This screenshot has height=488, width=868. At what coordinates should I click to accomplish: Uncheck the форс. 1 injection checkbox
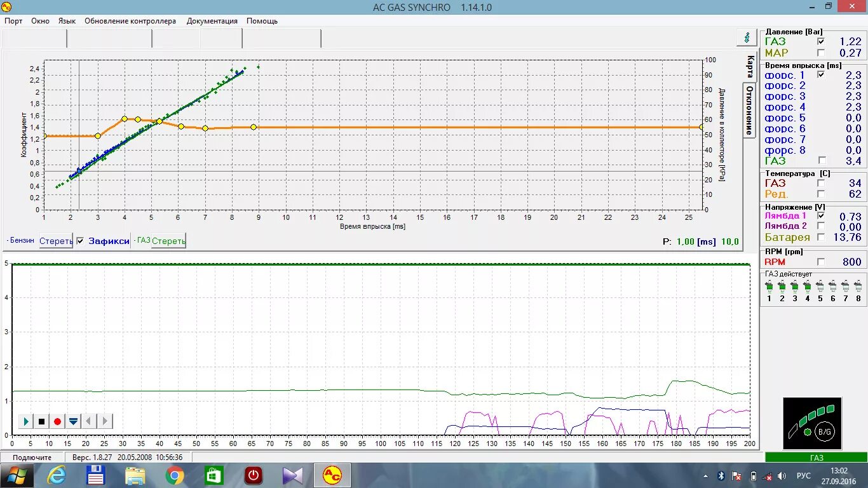click(x=821, y=75)
